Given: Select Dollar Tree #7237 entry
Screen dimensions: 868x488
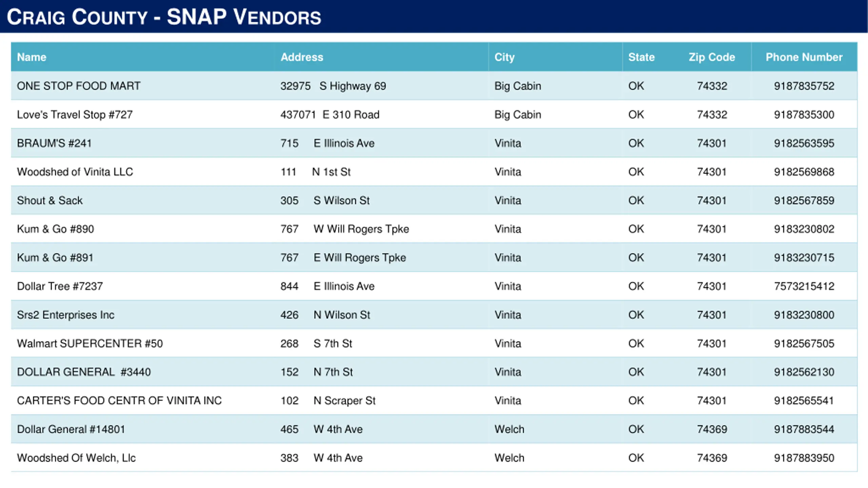Looking at the screenshot, I should (x=60, y=286).
